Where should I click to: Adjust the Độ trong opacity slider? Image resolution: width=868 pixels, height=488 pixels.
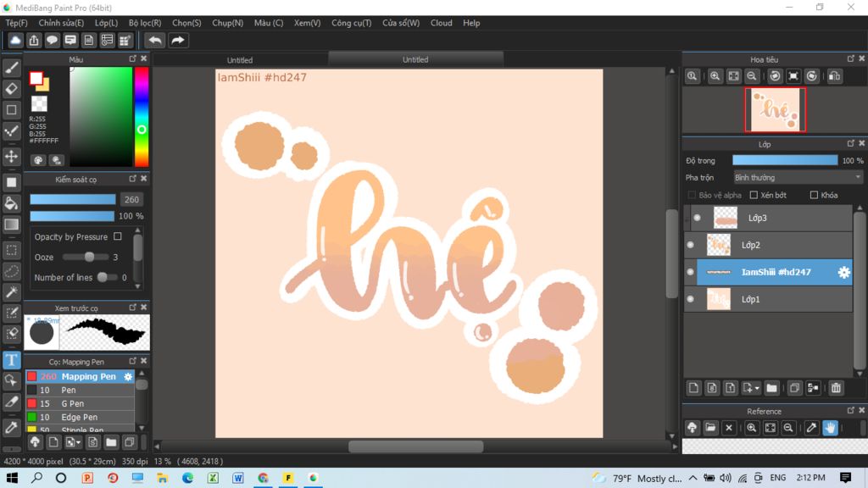784,160
